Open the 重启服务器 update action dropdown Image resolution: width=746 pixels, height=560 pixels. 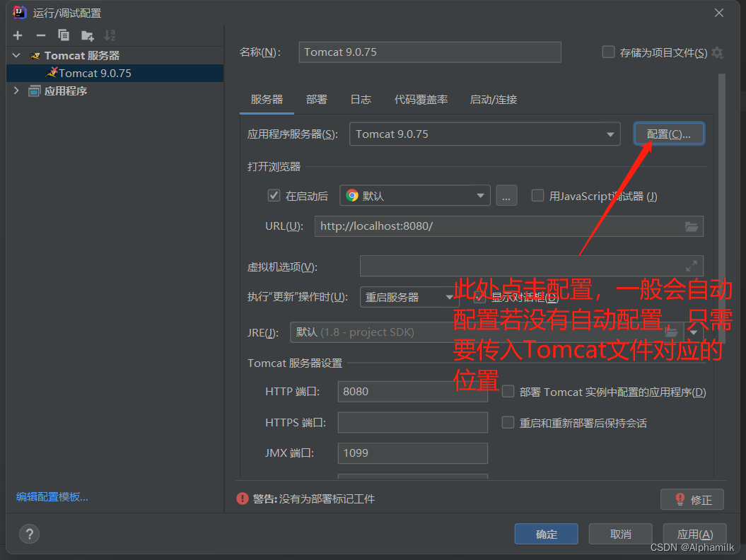point(409,297)
